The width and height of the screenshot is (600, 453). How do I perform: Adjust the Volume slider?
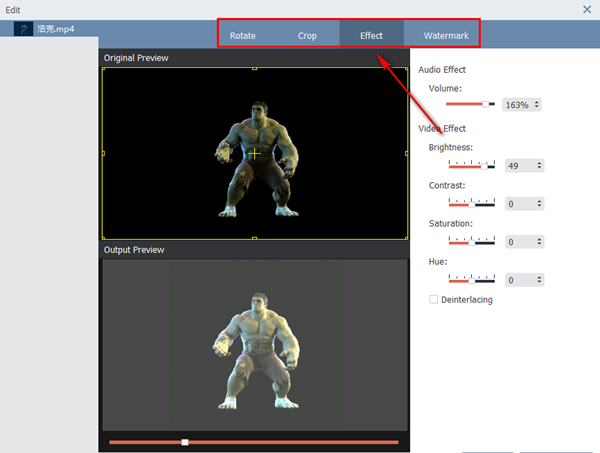[470, 104]
